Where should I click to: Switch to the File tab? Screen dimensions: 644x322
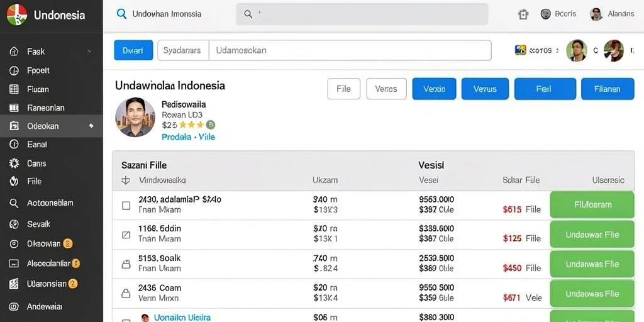tap(344, 89)
